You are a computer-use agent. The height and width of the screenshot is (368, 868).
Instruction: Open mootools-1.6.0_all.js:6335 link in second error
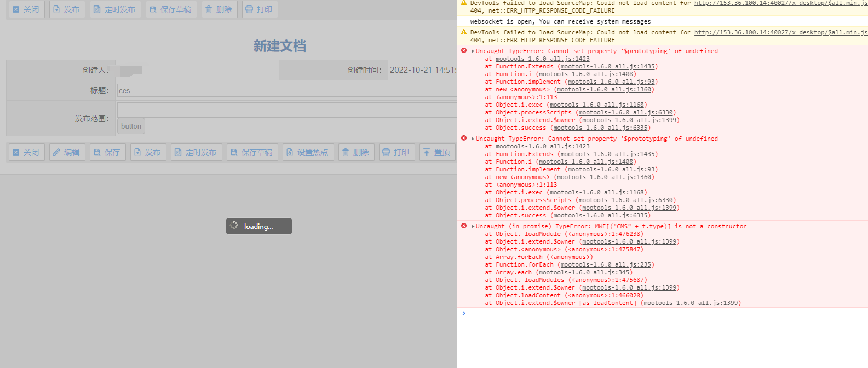pos(601,215)
